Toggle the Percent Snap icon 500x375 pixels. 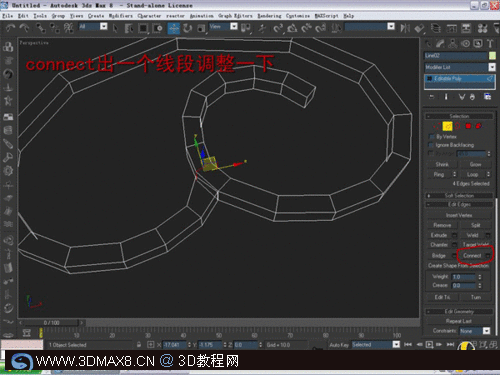306,28
